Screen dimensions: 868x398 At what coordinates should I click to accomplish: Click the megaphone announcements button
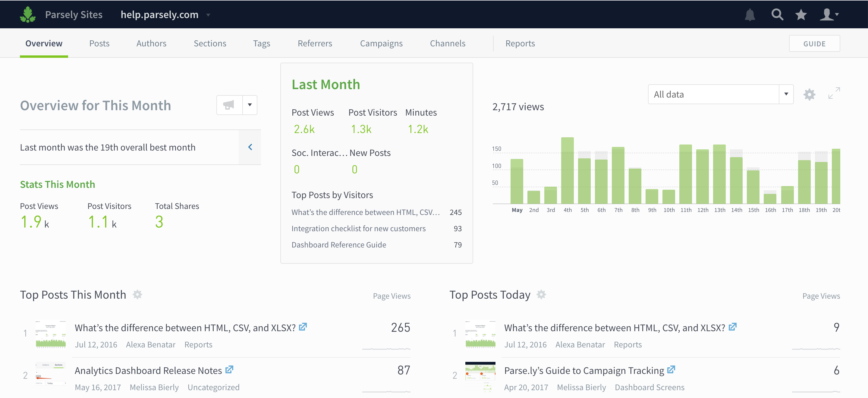click(x=229, y=105)
